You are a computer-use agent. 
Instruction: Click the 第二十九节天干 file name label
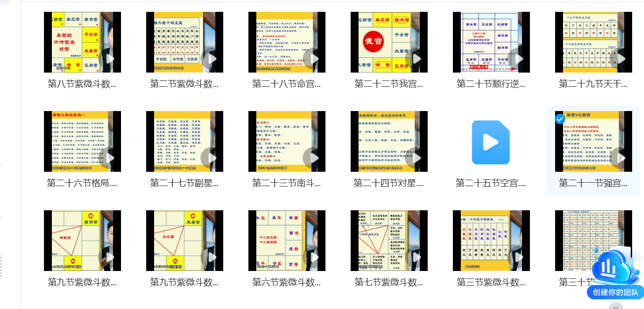[x=593, y=84]
